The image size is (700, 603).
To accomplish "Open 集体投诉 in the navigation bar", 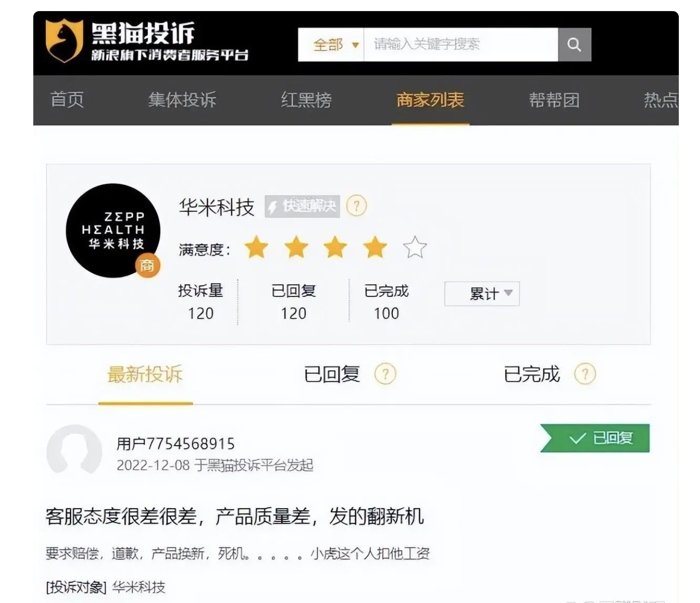I will pyautogui.click(x=182, y=100).
